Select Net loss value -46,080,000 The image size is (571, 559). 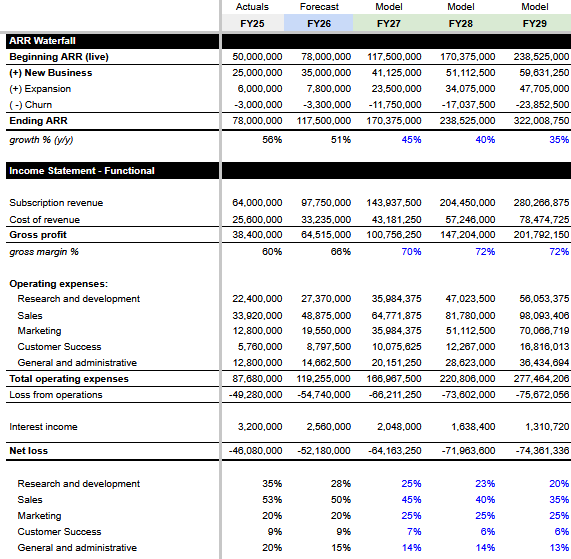[255, 451]
